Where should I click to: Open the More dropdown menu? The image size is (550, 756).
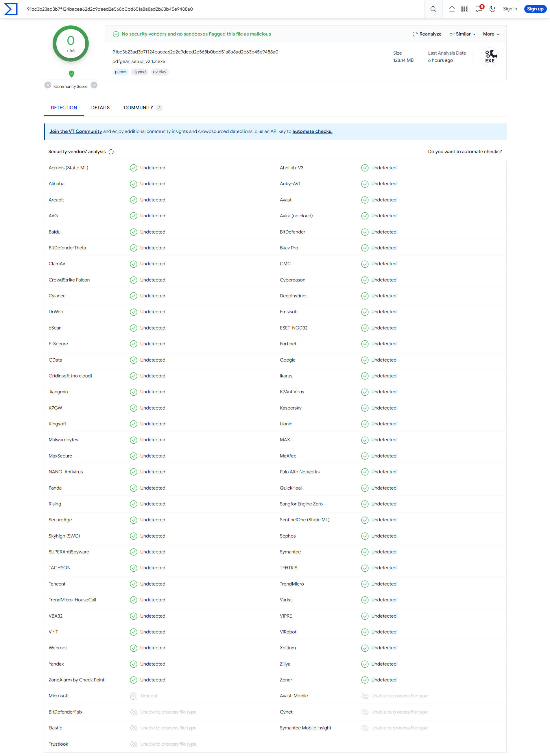point(491,34)
